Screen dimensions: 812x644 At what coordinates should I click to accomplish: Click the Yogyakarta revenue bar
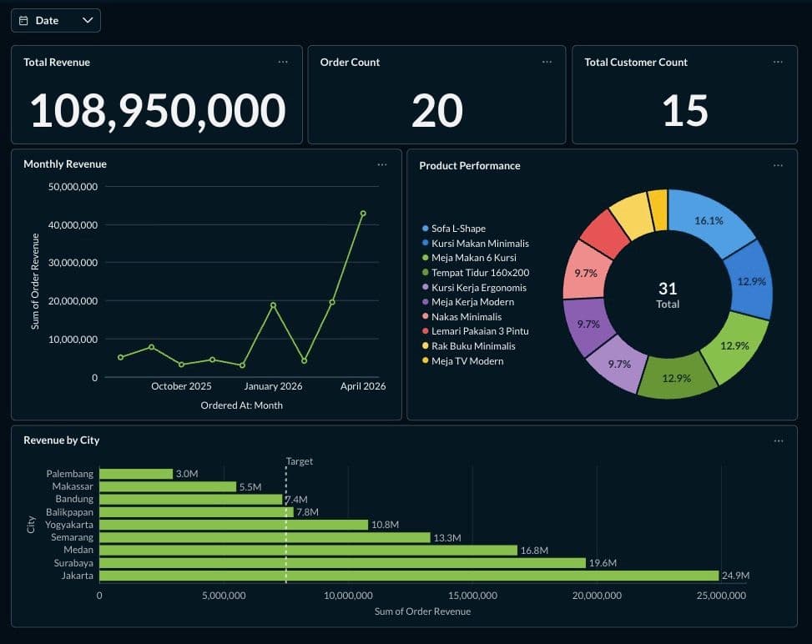234,525
